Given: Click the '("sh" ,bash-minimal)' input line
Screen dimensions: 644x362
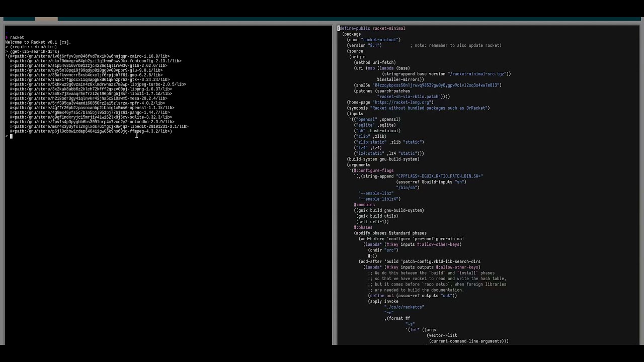Looking at the screenshot, I should pos(377,131).
